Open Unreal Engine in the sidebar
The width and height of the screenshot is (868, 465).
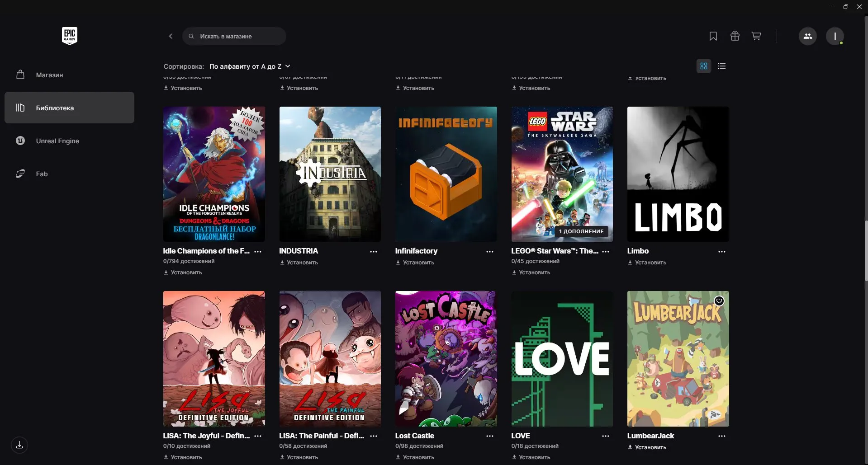[x=69, y=141]
